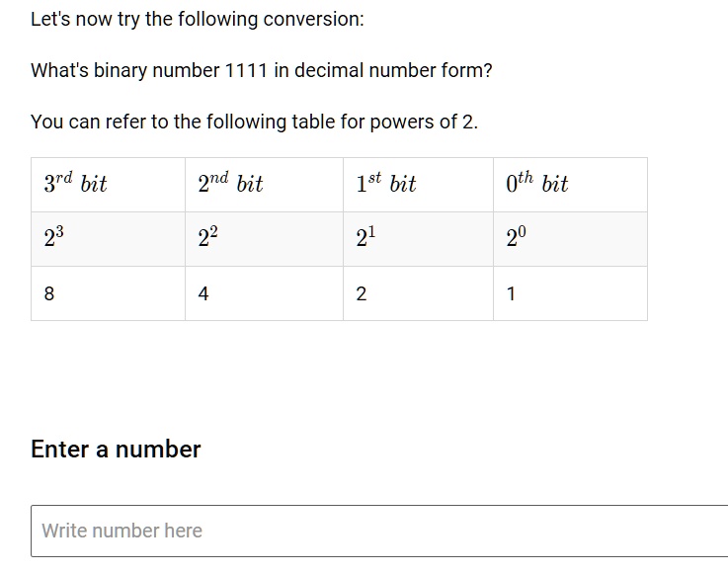The width and height of the screenshot is (728, 574).
Task: Click the binary number 1111 in the question
Action: click(247, 71)
